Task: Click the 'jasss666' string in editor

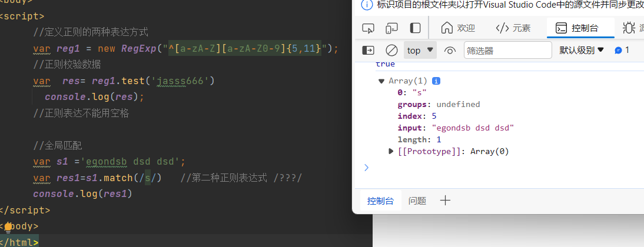Action: 180,81
